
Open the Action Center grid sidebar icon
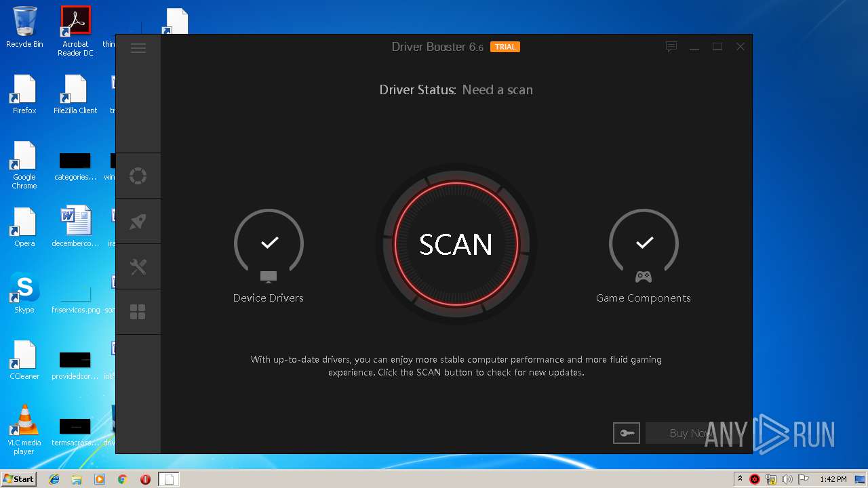138,312
